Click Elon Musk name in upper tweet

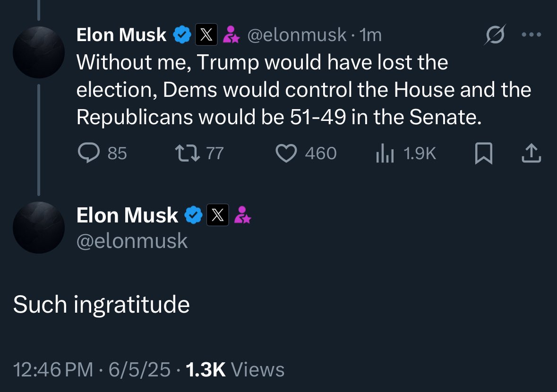(121, 35)
